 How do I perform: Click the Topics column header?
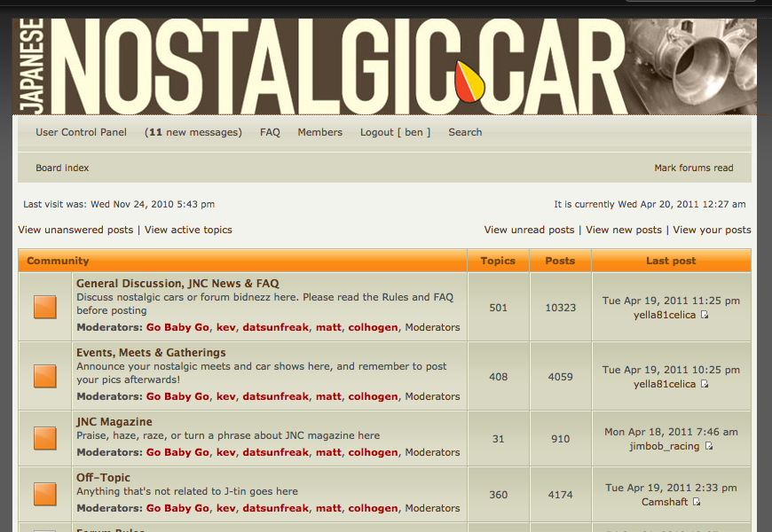pyautogui.click(x=498, y=261)
